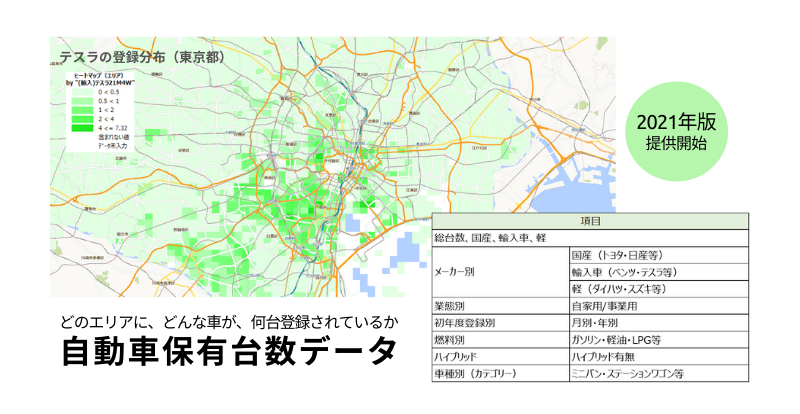Click the '自家用/事業用' cell
The width and height of the screenshot is (800, 414).
659,306
